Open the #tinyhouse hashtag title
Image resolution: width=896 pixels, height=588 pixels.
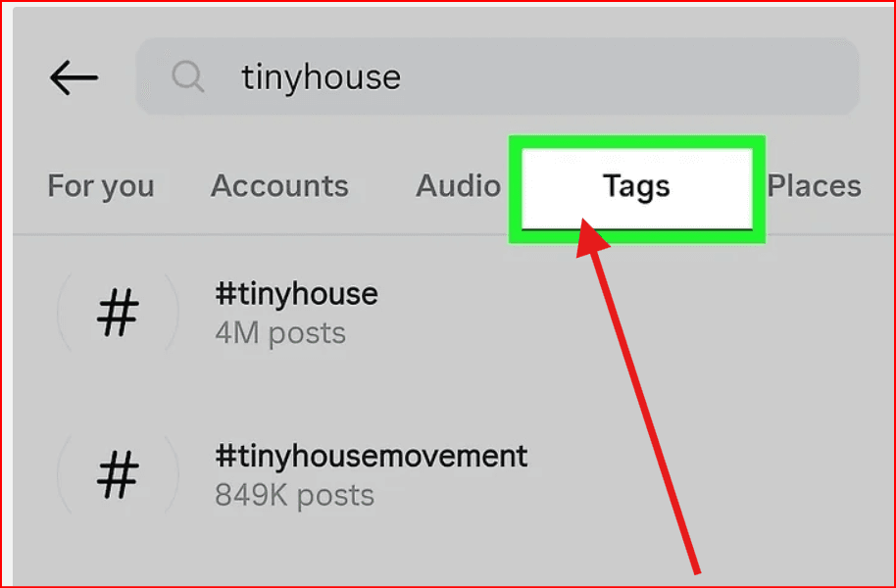[296, 293]
